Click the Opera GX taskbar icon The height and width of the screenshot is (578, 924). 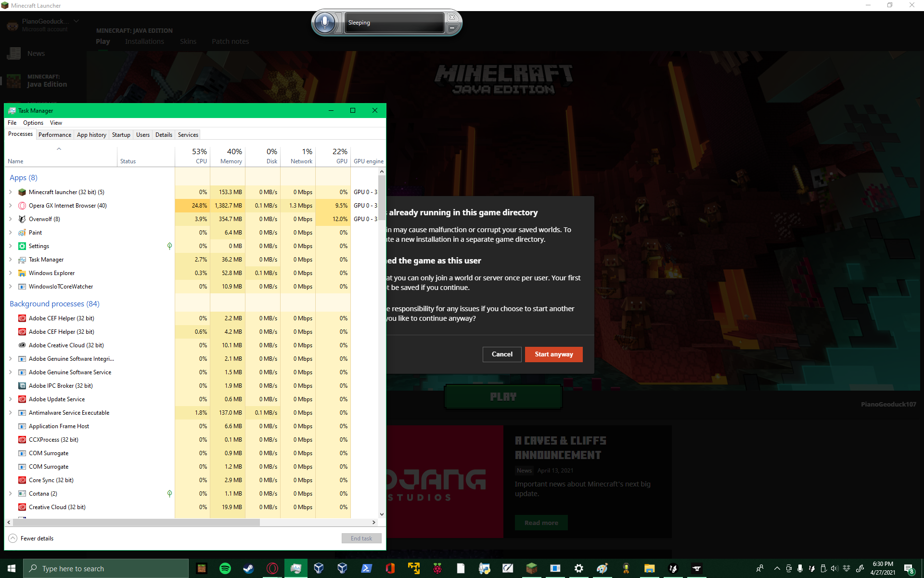pyautogui.click(x=272, y=568)
